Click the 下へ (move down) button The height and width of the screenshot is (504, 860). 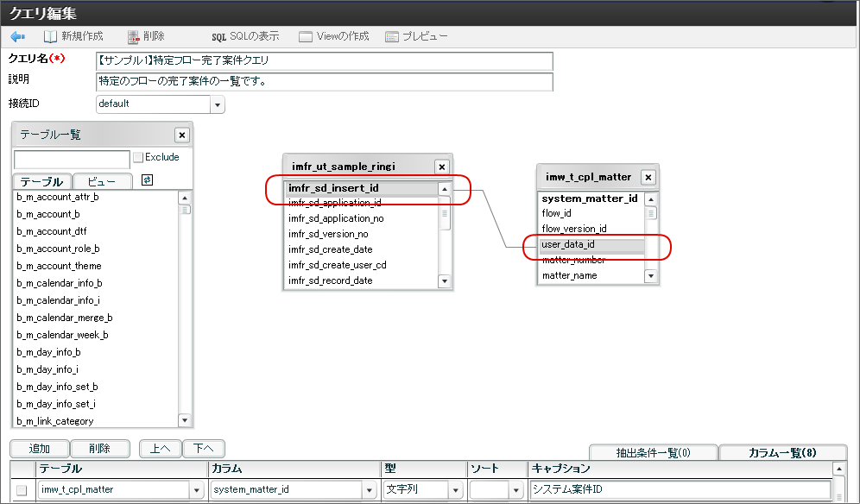point(206,449)
